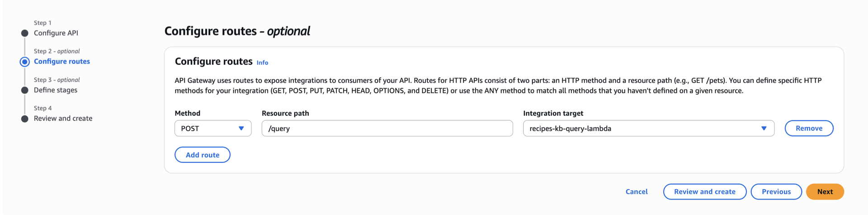The image size is (868, 215).
Task: Add another route
Action: [x=202, y=155]
